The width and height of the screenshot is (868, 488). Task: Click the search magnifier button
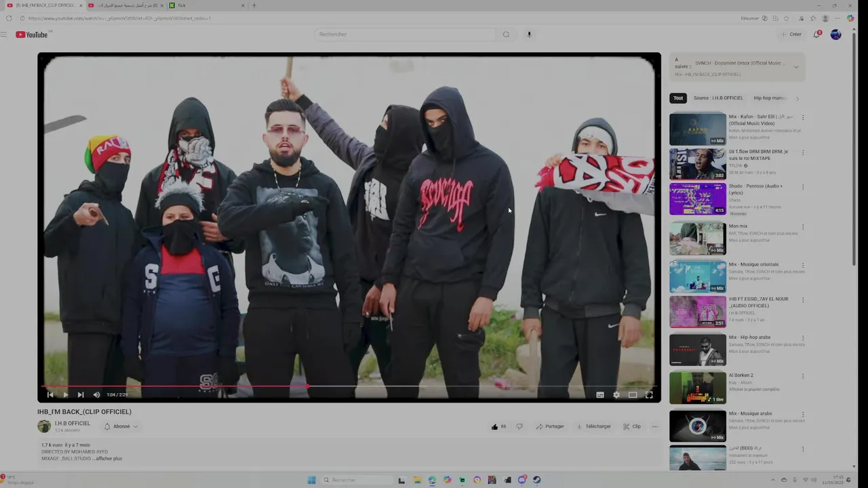(506, 35)
